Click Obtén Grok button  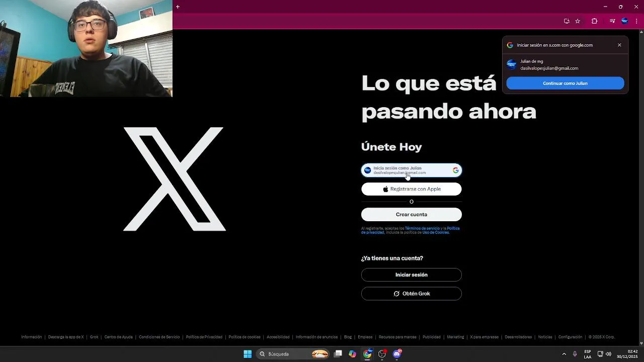point(412,294)
